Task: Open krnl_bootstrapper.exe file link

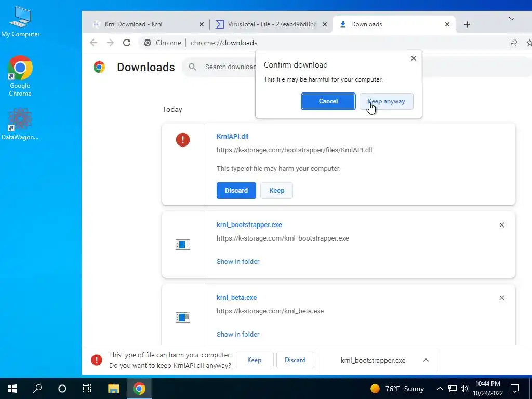Action: pos(249,224)
